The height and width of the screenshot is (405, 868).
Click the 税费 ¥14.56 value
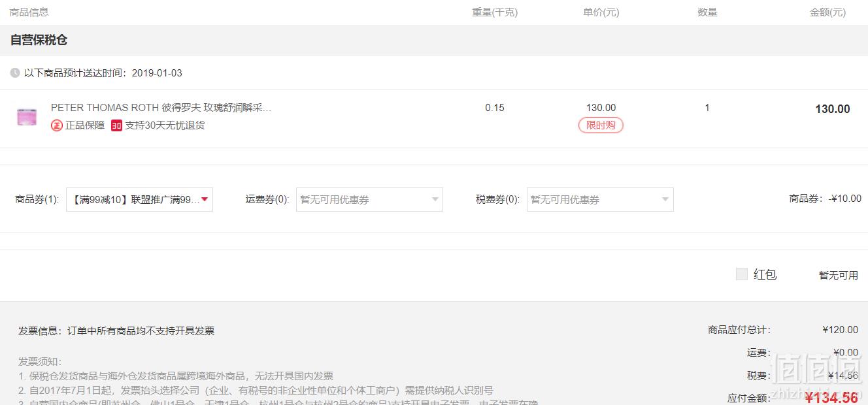(x=843, y=376)
